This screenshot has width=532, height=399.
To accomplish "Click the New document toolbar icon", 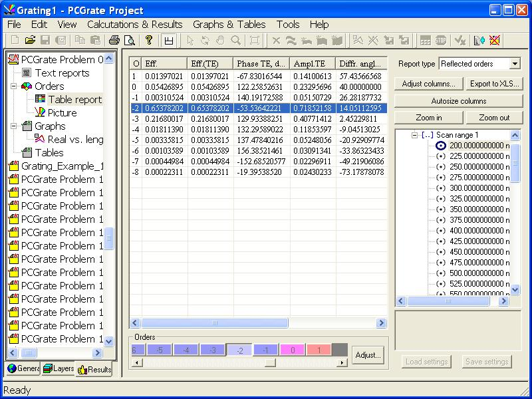I will point(15,41).
